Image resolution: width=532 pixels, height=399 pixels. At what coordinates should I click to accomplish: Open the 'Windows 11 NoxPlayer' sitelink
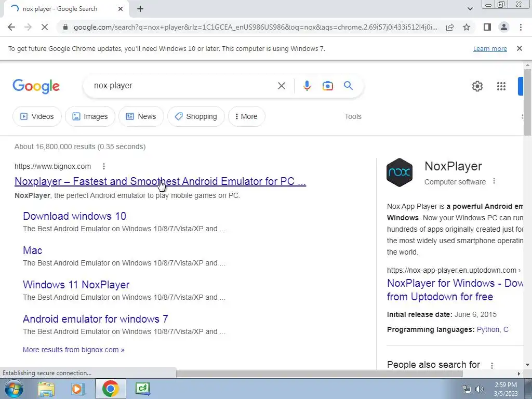(x=76, y=285)
